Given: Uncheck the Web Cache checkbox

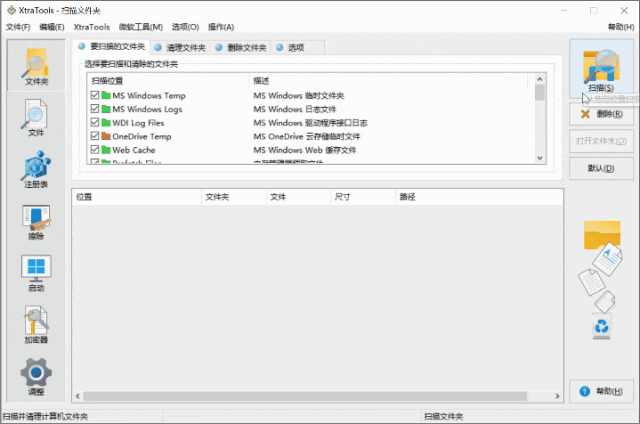Looking at the screenshot, I should [95, 149].
